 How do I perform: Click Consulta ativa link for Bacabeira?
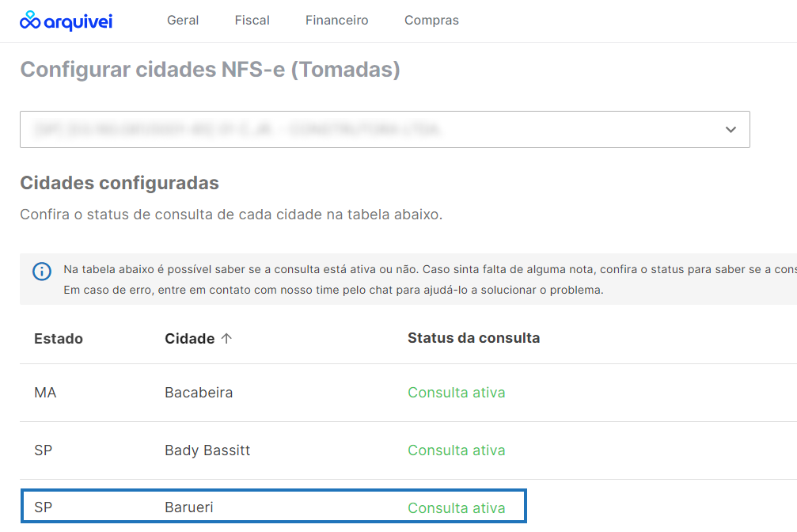pyautogui.click(x=457, y=392)
